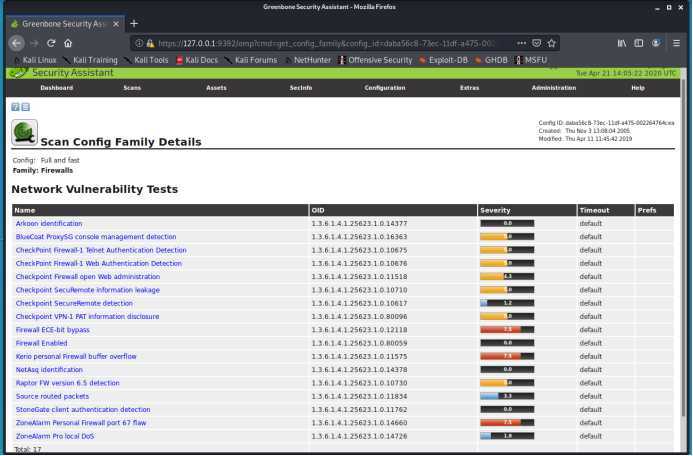Open StoneGate client authentication detection link

(83, 410)
